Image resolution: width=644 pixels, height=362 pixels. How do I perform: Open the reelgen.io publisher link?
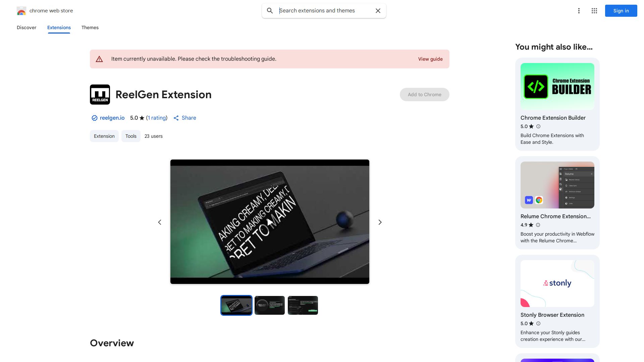tap(112, 118)
